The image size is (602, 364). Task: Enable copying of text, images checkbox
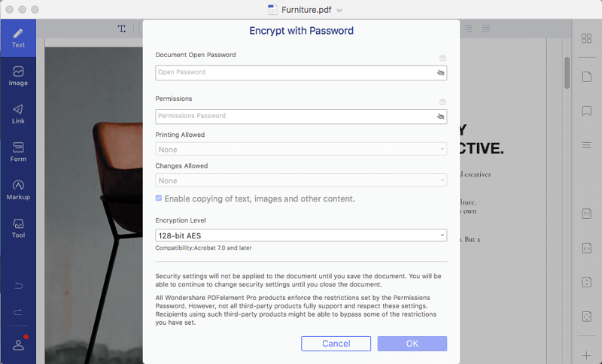(159, 199)
